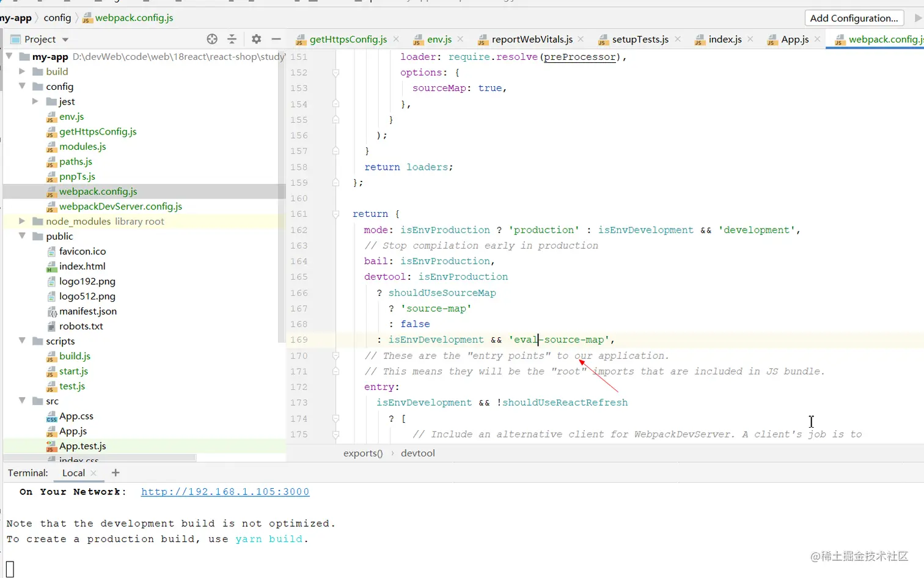The width and height of the screenshot is (924, 578).
Task: Open Project panel settings gear
Action: coord(257,39)
